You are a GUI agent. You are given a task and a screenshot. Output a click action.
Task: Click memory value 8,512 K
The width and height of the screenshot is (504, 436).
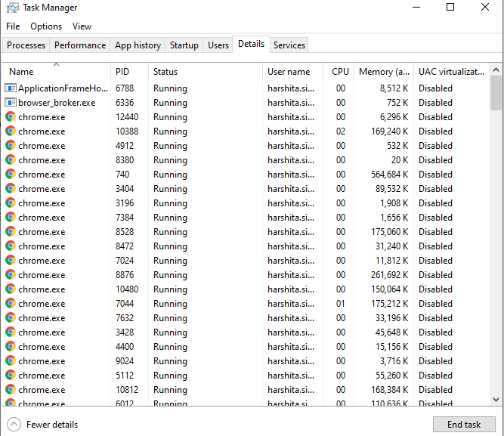pyautogui.click(x=394, y=88)
